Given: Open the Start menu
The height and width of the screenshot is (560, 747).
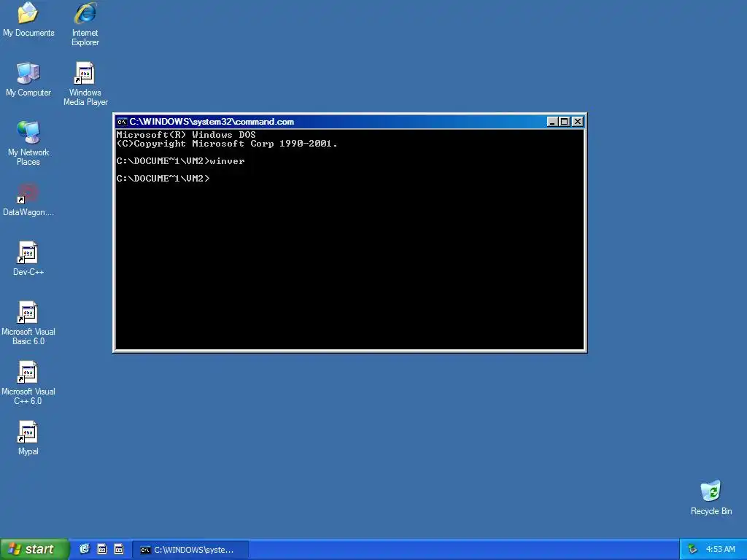Looking at the screenshot, I should [x=34, y=549].
